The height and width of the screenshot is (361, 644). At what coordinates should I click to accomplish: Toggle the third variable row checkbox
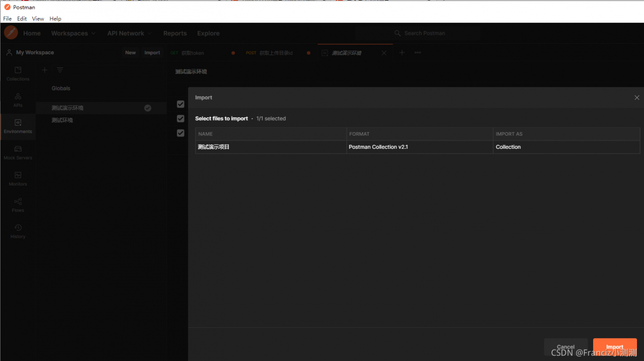(181, 133)
